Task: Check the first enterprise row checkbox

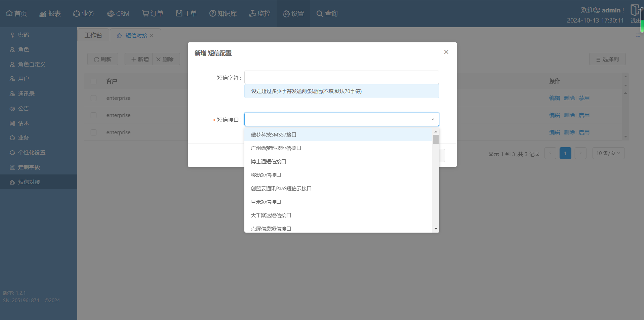Action: [x=93, y=98]
